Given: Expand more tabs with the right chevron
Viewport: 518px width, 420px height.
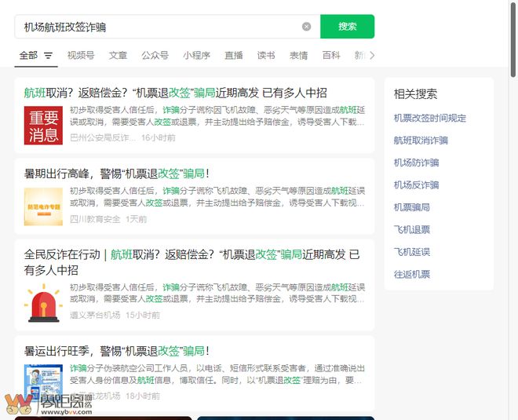Looking at the screenshot, I should point(371,56).
